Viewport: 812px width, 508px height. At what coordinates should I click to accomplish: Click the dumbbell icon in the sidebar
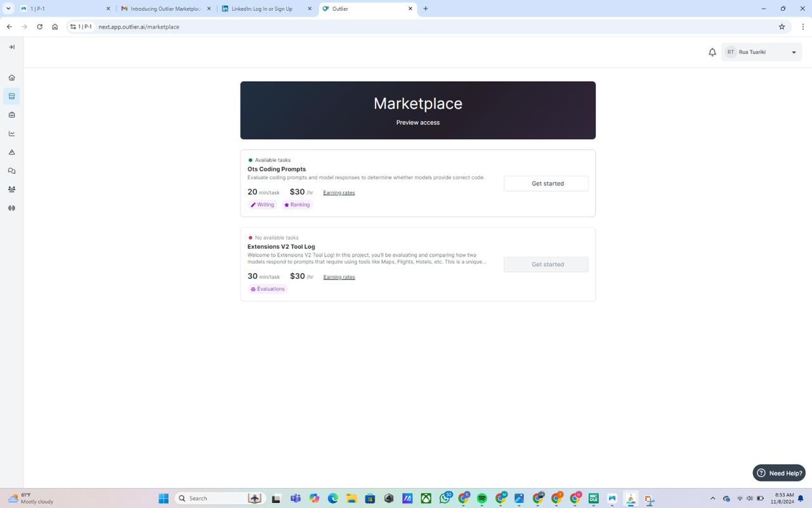point(11,208)
